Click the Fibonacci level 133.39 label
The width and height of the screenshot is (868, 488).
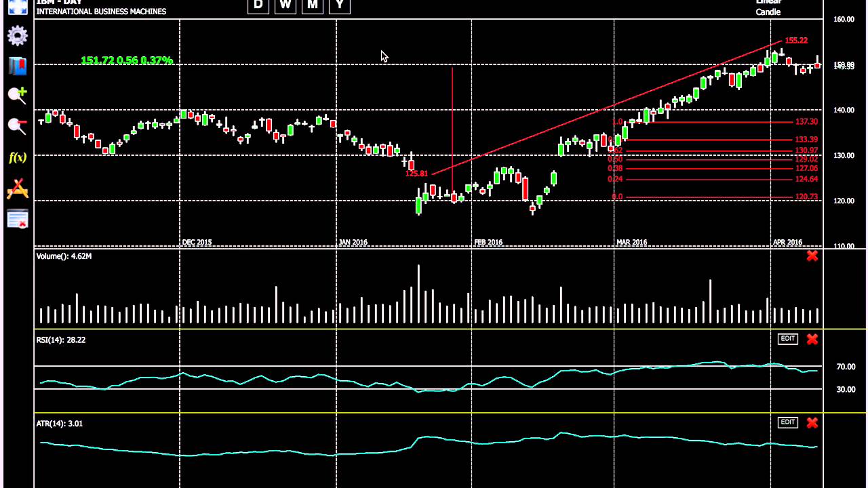(806, 140)
